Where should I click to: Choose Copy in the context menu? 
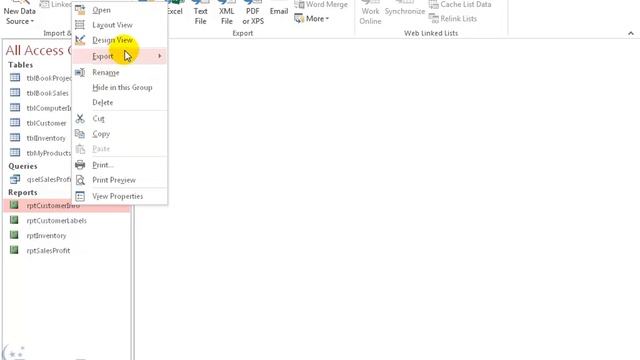click(x=119, y=133)
